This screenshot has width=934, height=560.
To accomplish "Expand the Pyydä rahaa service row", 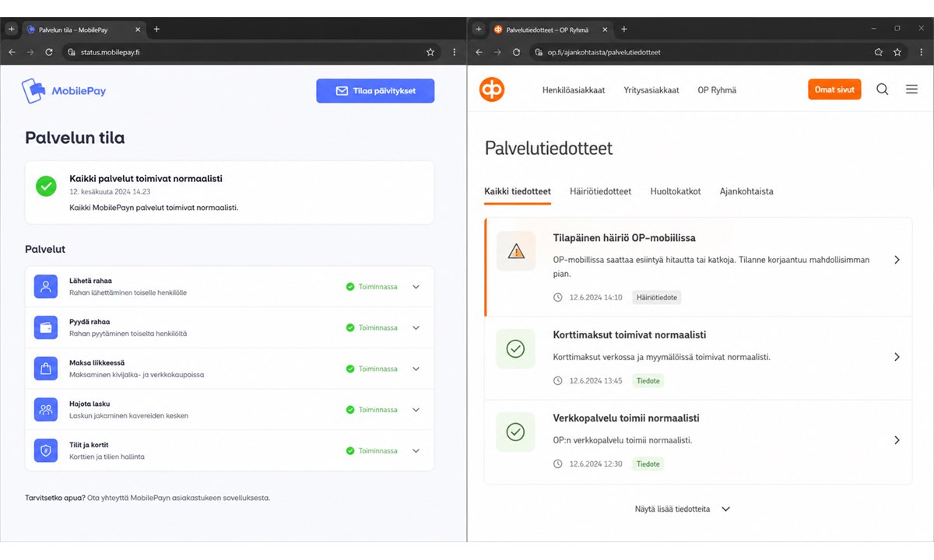I will tap(416, 328).
